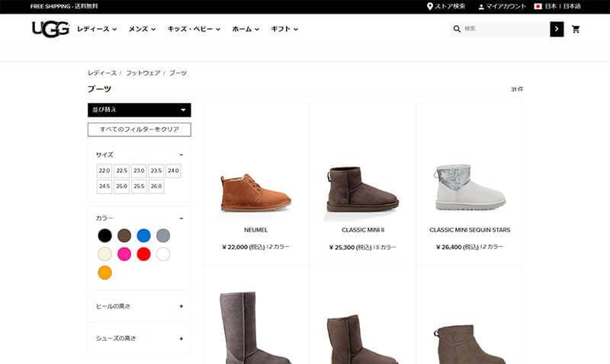The image size is (610, 364).
Task: Select size 22.5
Action: (x=122, y=171)
